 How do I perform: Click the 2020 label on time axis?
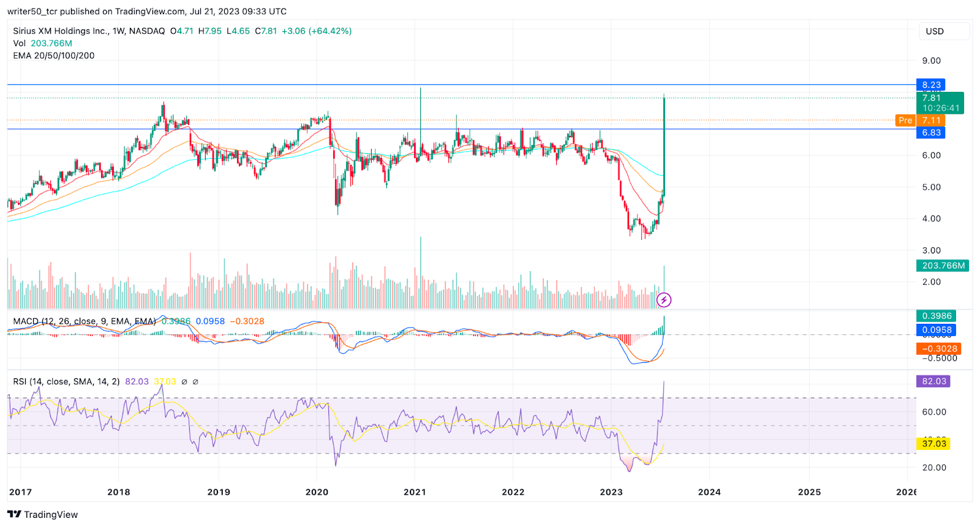coord(317,492)
